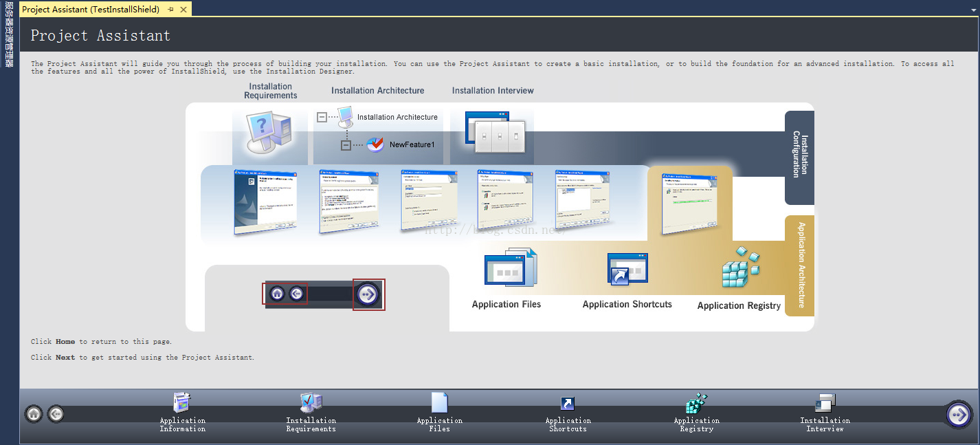Click the Installation Requirements computer icon in diagram

269,133
